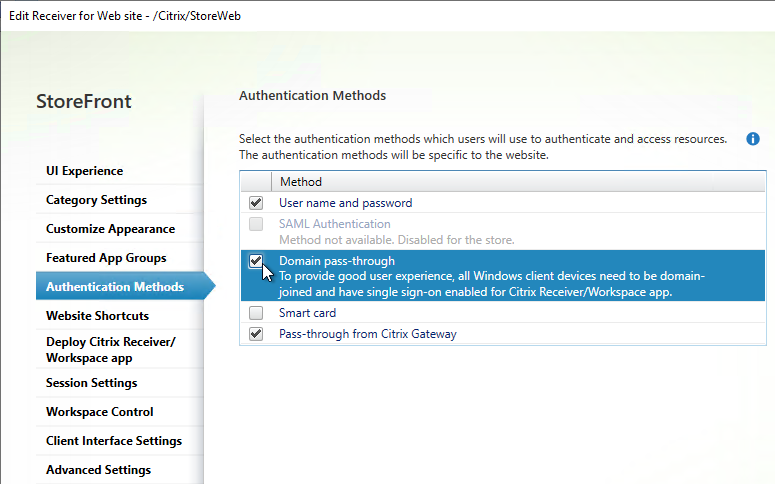This screenshot has width=775, height=484.
Task: Click the blue information icon
Action: tap(753, 139)
